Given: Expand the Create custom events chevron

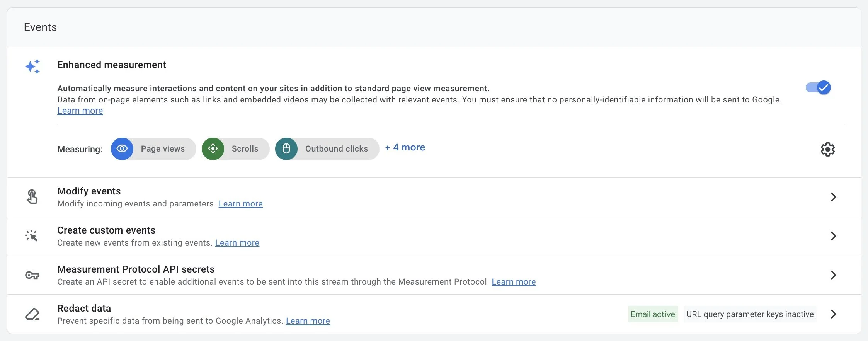Looking at the screenshot, I should point(833,236).
